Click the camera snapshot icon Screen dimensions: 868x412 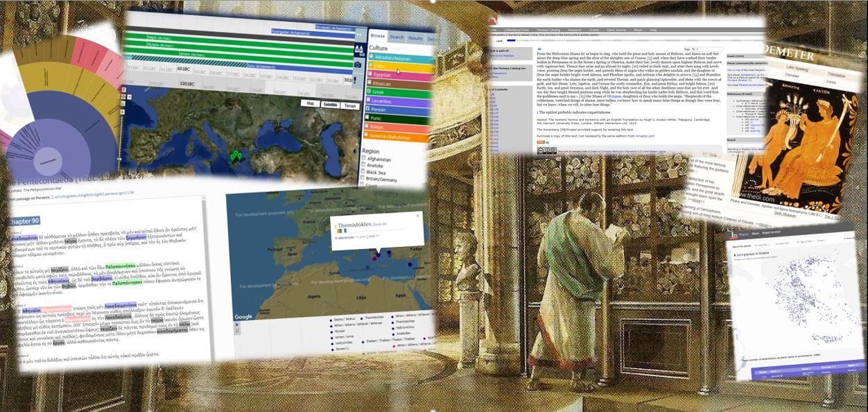pyautogui.click(x=358, y=65)
